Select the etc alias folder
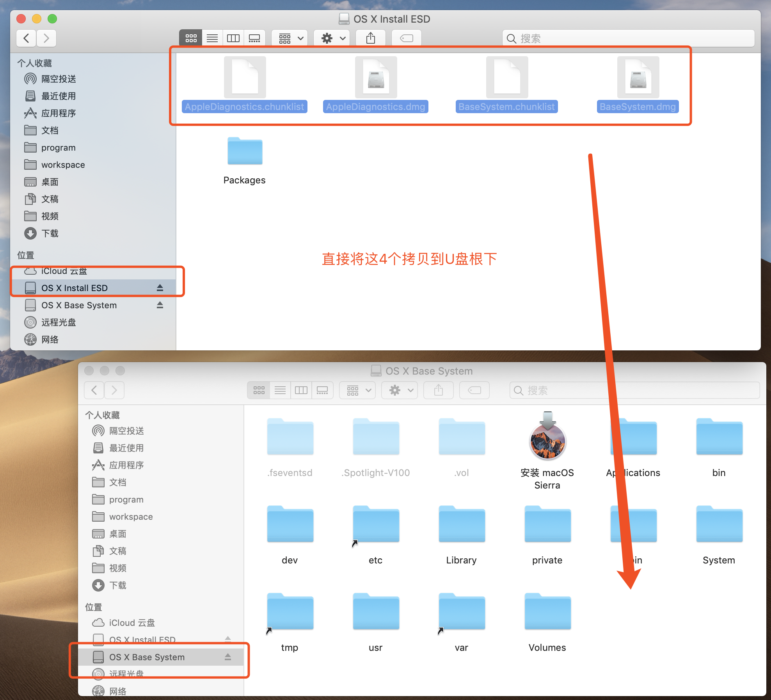Viewport: 771px width, 700px height. [x=376, y=535]
